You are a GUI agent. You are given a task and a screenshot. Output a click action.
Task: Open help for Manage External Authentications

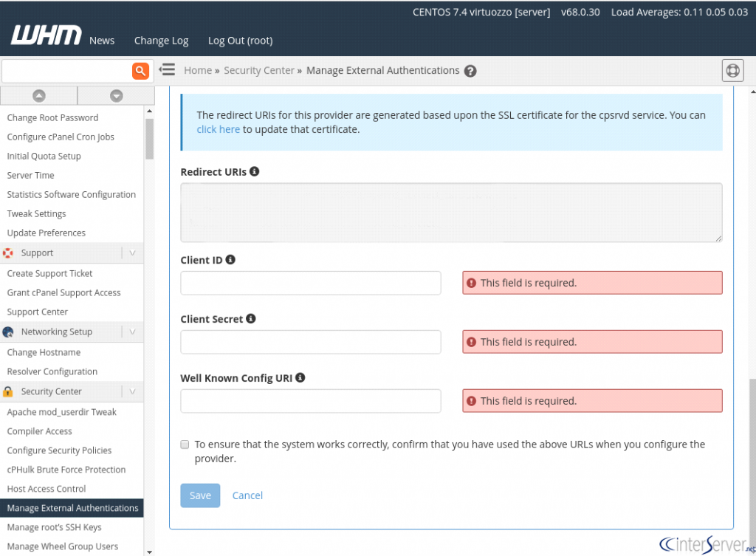pos(470,72)
